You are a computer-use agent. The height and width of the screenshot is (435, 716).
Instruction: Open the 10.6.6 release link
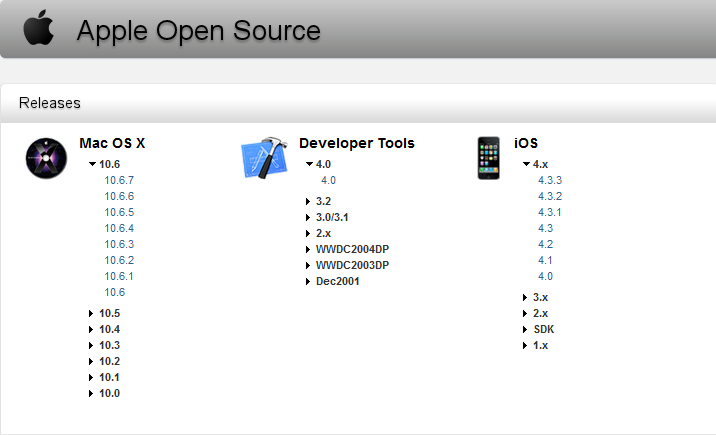(119, 196)
